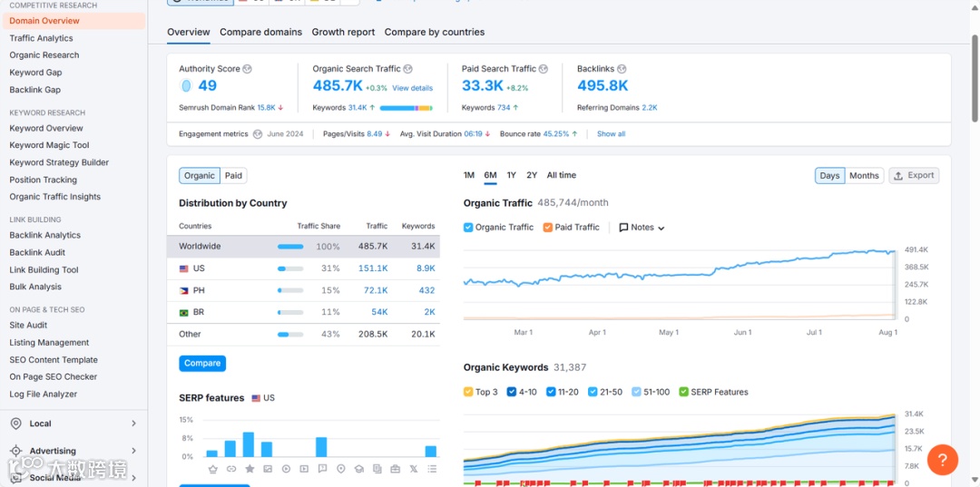Click the Authority Score info icon
The image size is (980, 487).
click(x=247, y=69)
